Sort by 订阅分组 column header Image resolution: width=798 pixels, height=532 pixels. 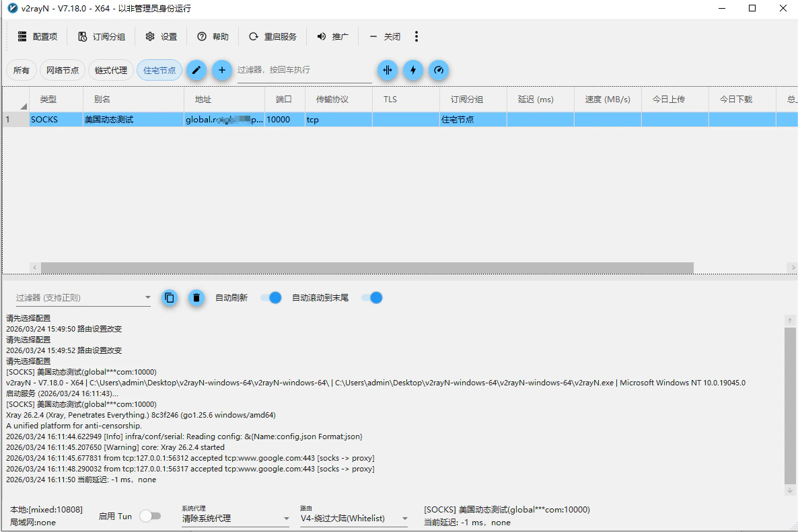473,99
